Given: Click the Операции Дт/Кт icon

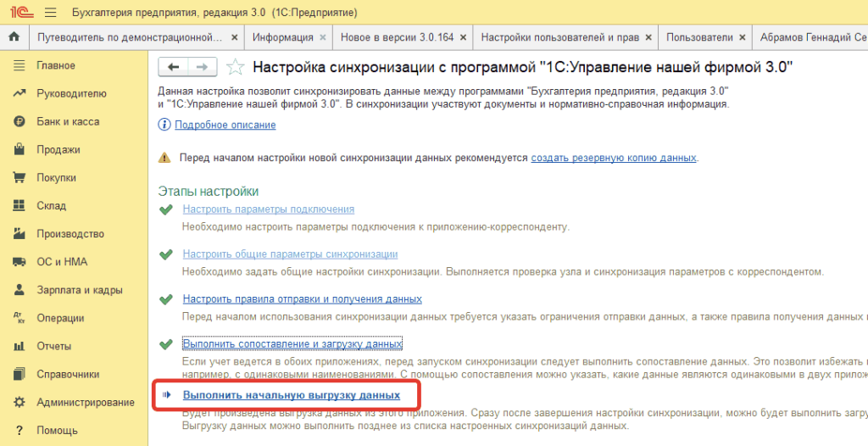Looking at the screenshot, I should 19,318.
